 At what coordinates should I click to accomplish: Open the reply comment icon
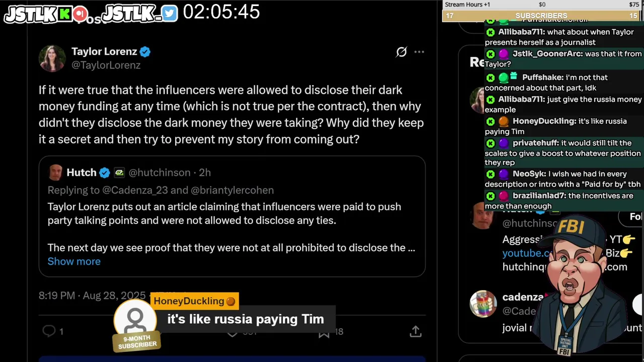pyautogui.click(x=49, y=331)
